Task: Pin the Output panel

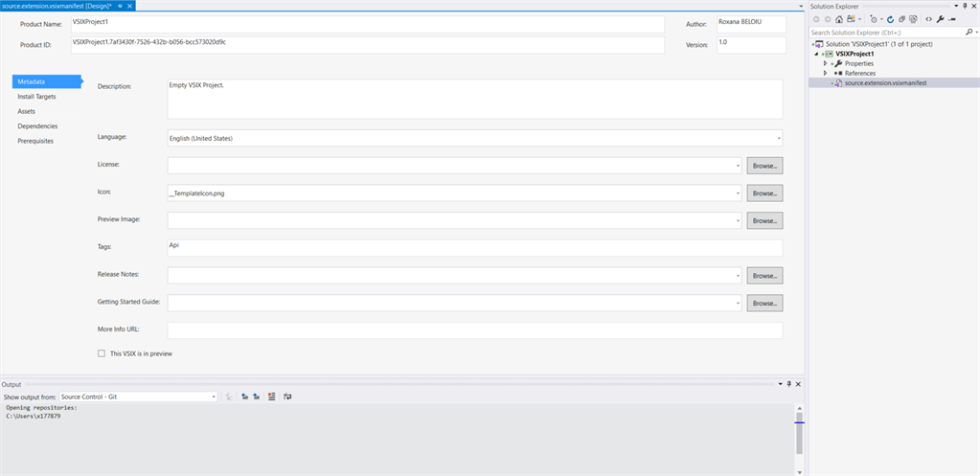Action: [788, 384]
